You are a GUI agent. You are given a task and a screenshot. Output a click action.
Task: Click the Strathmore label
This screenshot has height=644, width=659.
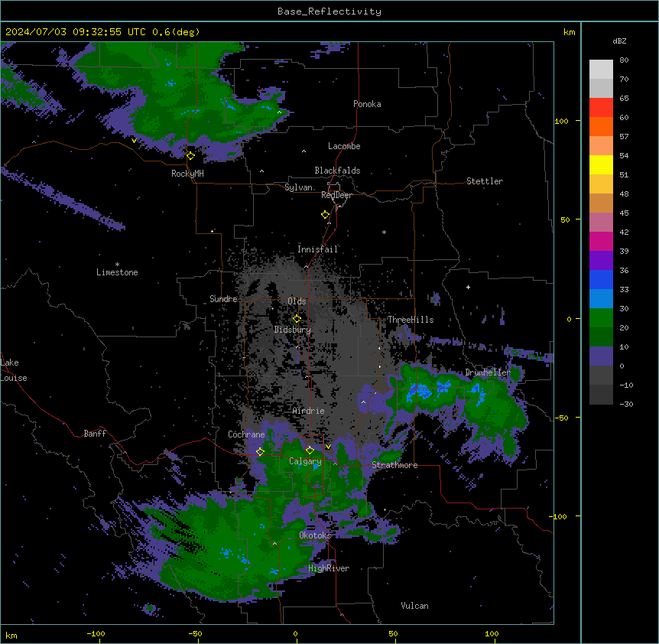[x=394, y=465]
